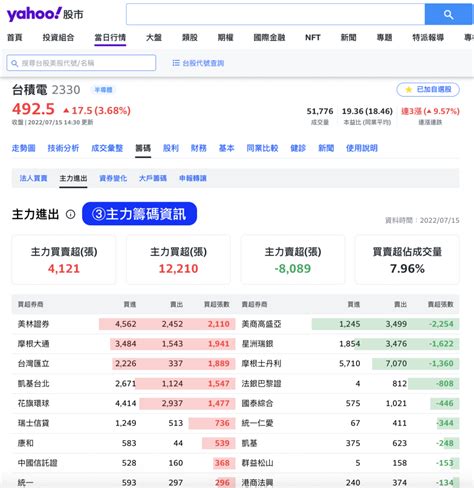Click broker name 康和
This screenshot has width=474, height=488.
tap(26, 443)
